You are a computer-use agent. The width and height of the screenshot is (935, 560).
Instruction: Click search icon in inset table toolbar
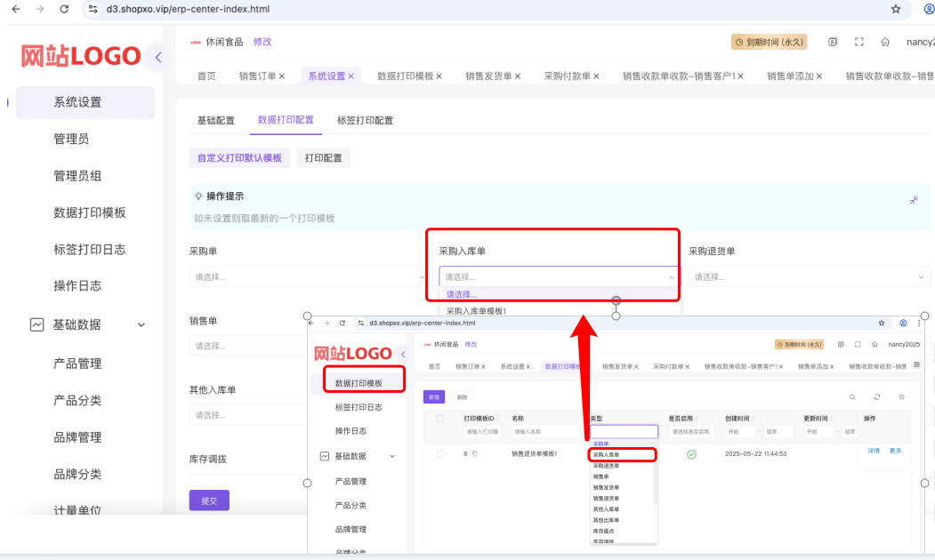click(853, 396)
